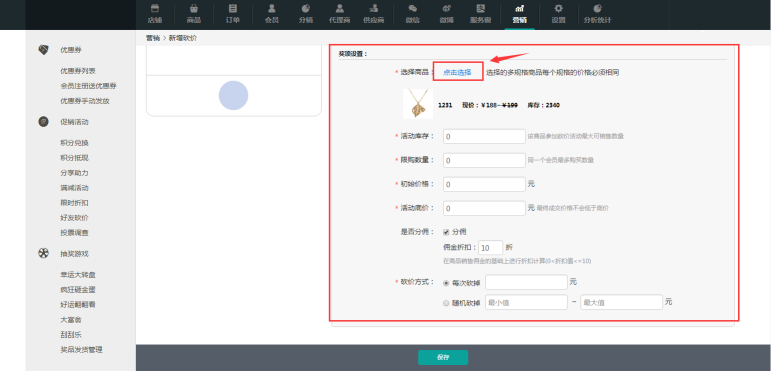Open the 设置 settings gear icon
Image resolution: width=771 pixels, height=371 pixels.
pos(559,8)
